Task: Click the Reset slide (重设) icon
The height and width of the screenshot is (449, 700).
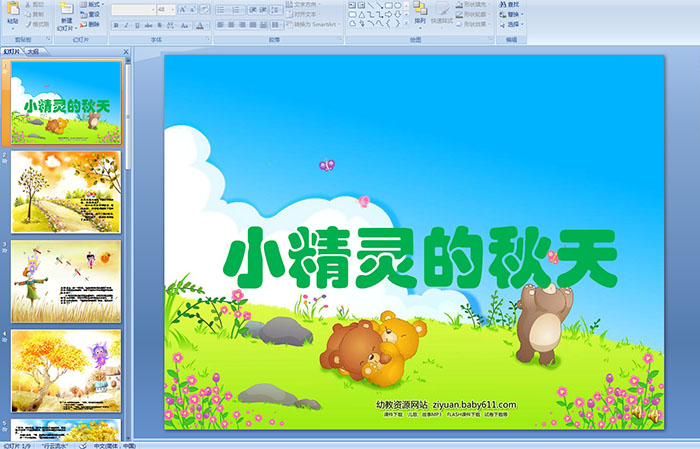Action: (91, 14)
